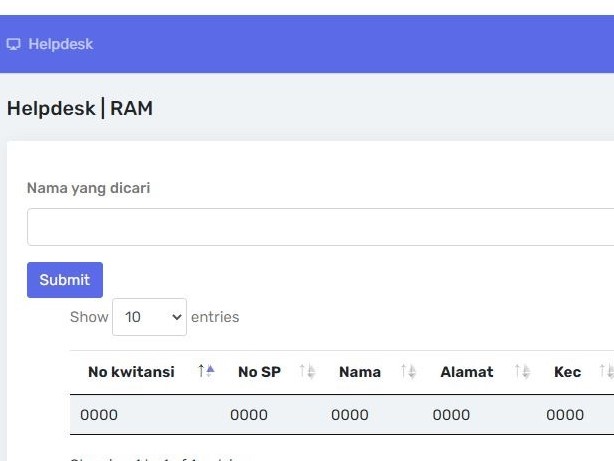The width and height of the screenshot is (614, 461).
Task: Sort table by Kec column header
Action: 567,372
